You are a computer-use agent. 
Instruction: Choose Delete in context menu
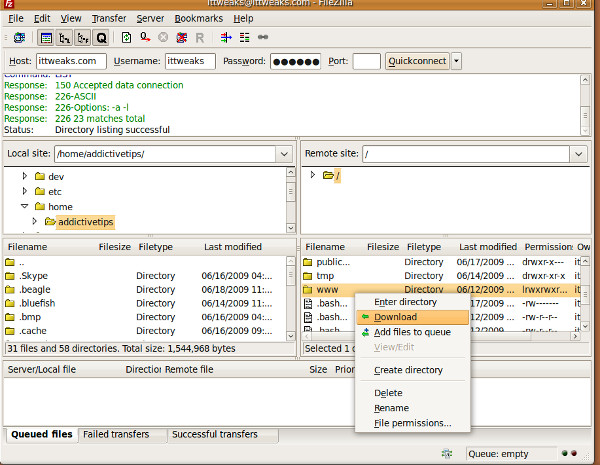(388, 393)
